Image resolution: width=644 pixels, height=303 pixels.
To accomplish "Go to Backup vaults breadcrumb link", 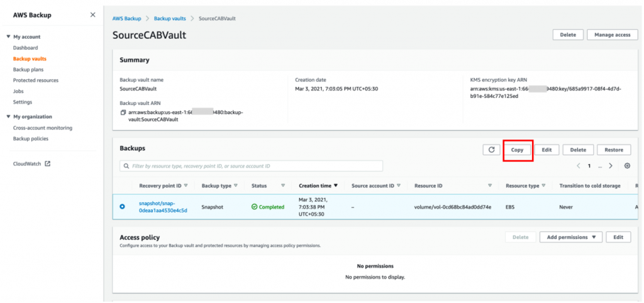I will (x=170, y=18).
